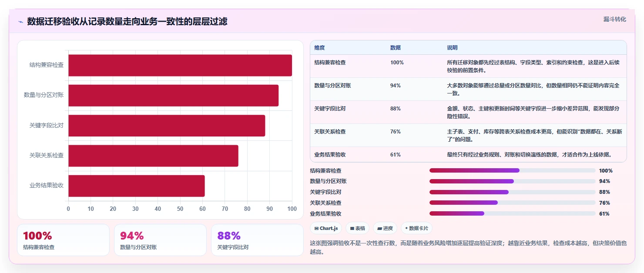This screenshot has height=273, width=644.
Task: Click description starting 最终只有经过业务规则
Action: 529,155
